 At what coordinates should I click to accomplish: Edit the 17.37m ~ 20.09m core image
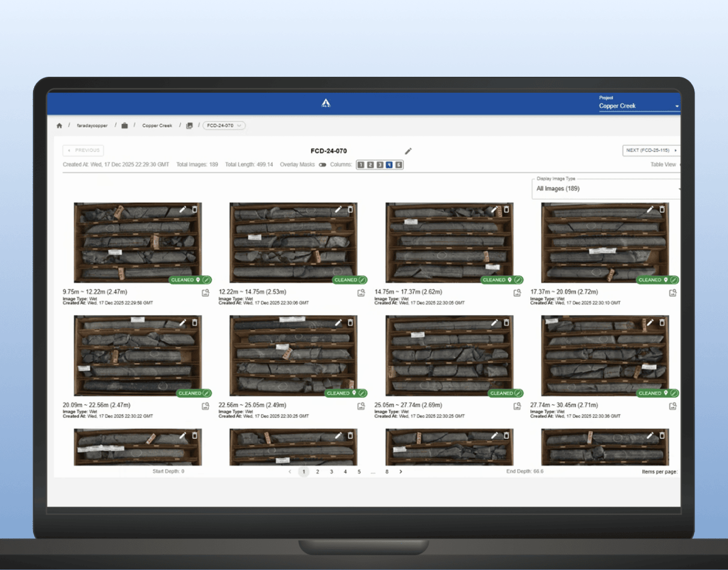650,209
